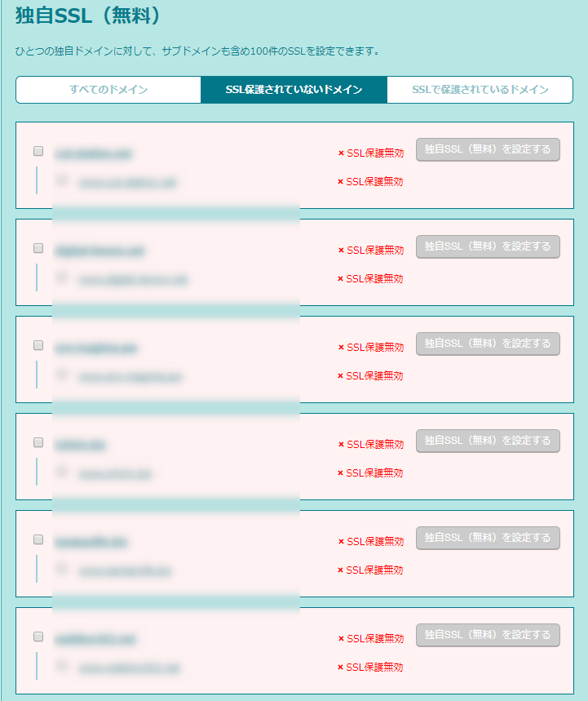588x701 pixels.
Task: Enable the third domain card's main checkbox
Action: click(x=38, y=345)
